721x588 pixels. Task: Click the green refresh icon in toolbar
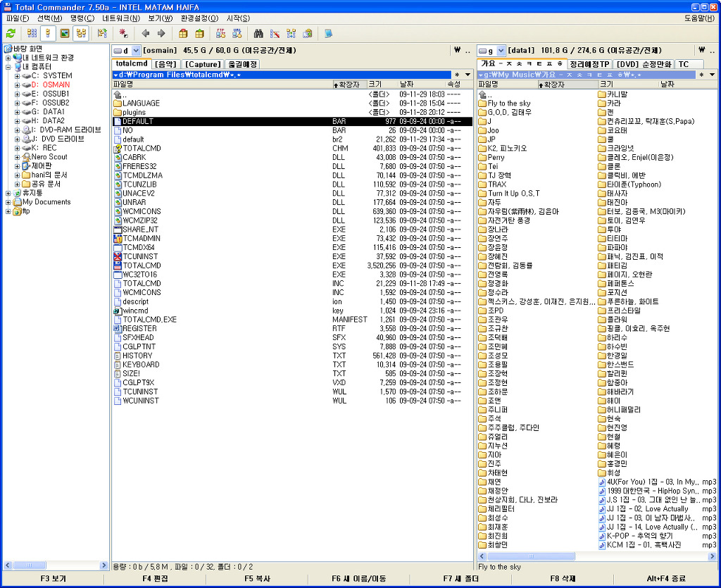(x=11, y=33)
